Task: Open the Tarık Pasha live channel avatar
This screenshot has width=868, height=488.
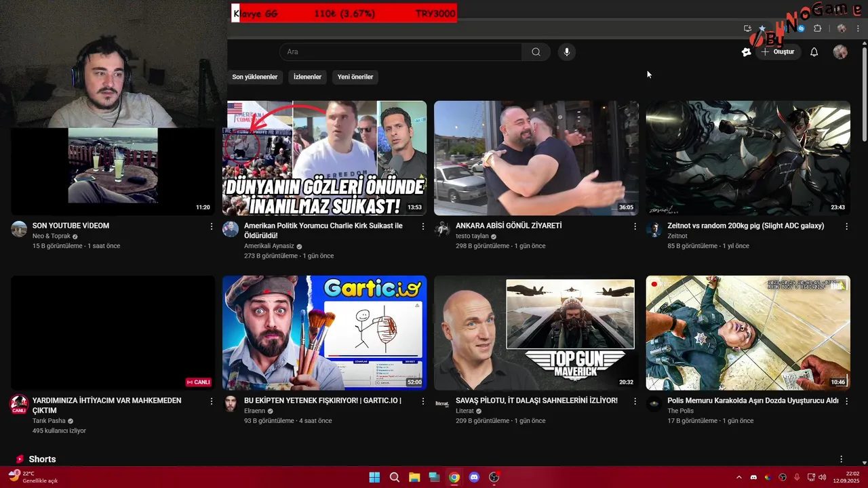Action: [x=19, y=405]
